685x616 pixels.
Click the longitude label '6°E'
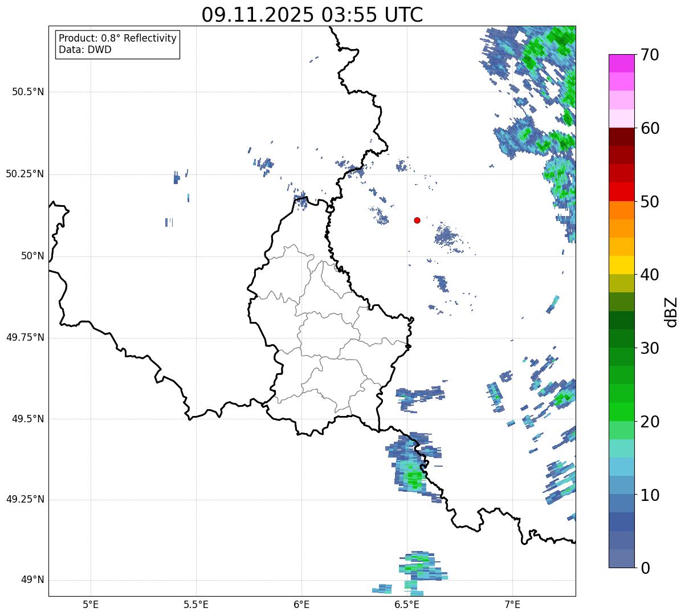click(301, 604)
